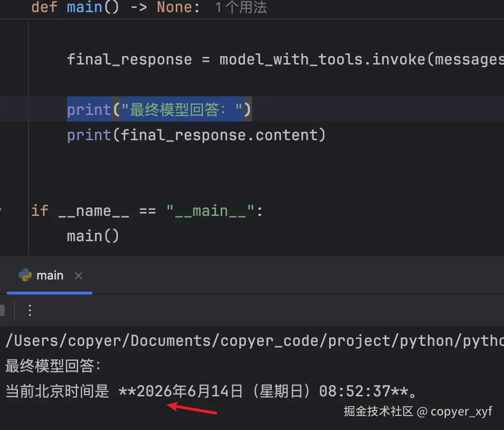Click the 'main()' call line
504x430 pixels.
click(93, 236)
